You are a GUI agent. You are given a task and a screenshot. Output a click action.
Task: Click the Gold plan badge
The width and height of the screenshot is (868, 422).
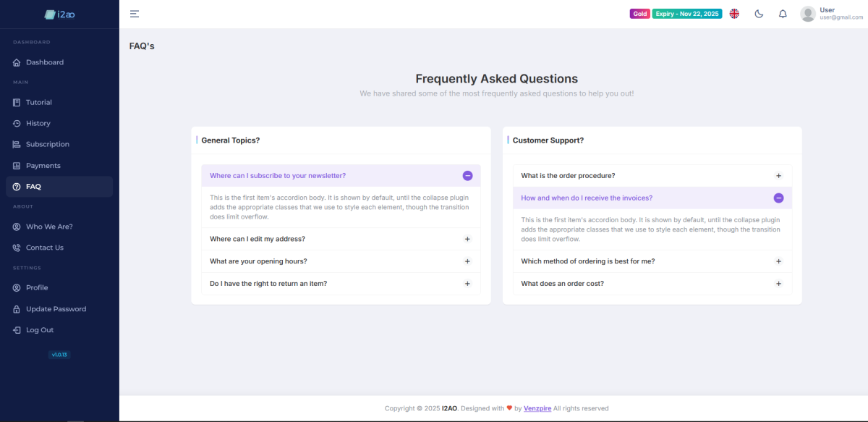pos(639,14)
